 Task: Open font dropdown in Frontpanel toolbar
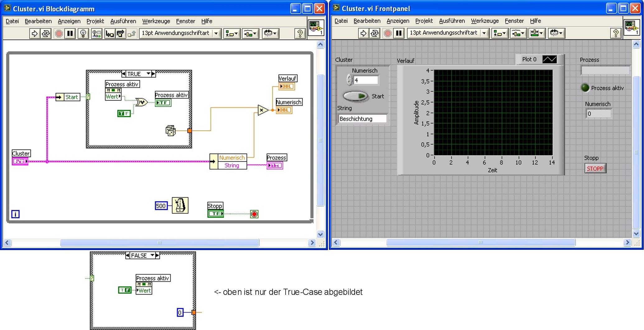pos(448,33)
